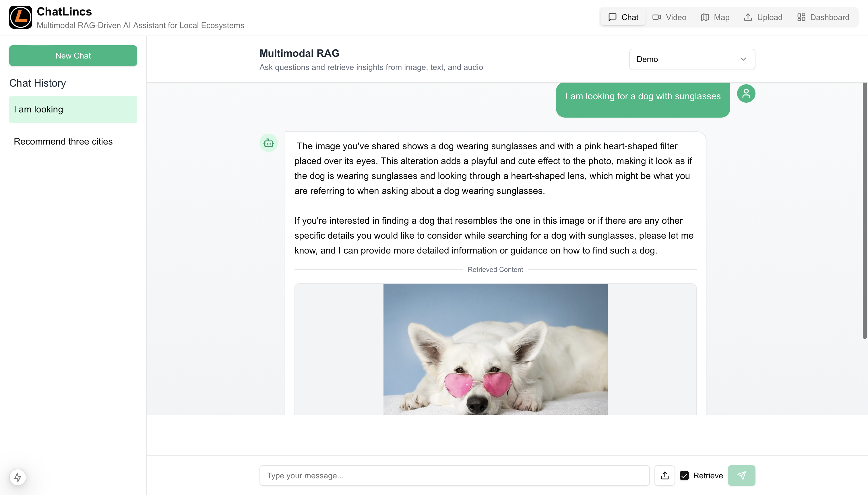Open the Upload tab
This screenshot has width=868, height=495.
[763, 17]
